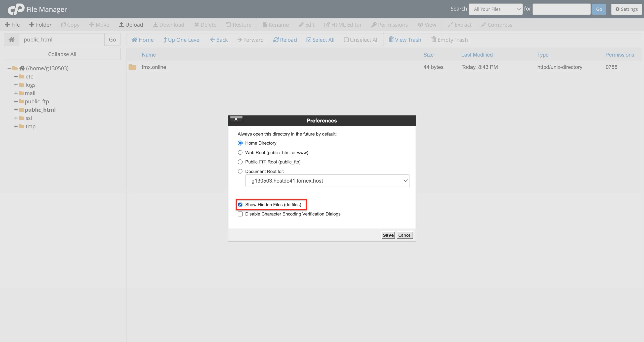Open the Upload tool
This screenshot has width=644, height=342.
point(131,25)
